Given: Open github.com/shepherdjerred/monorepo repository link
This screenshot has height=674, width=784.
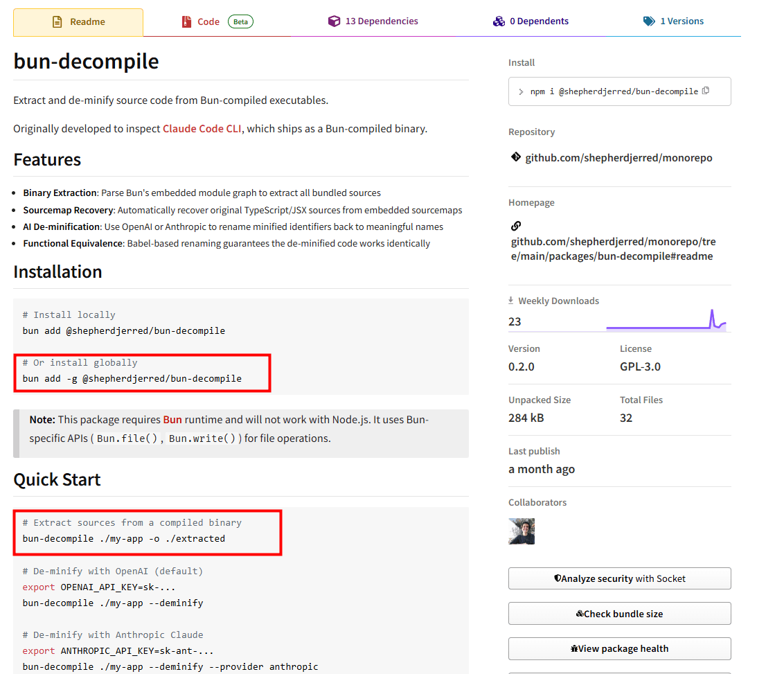Looking at the screenshot, I should 618,158.
